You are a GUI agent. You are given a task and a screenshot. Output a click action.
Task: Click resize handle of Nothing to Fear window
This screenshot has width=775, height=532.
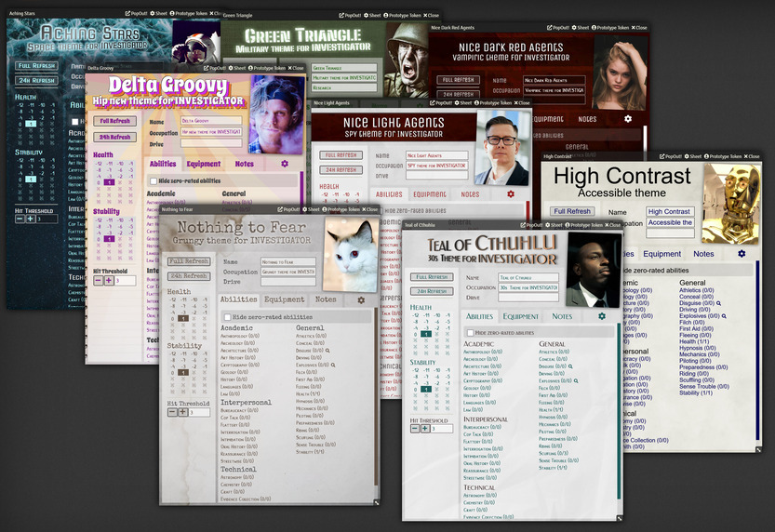coord(377,502)
